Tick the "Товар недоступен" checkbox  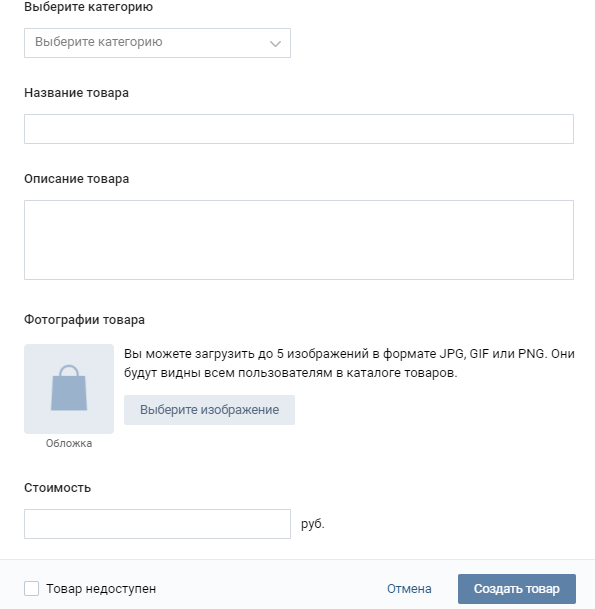pos(31,588)
